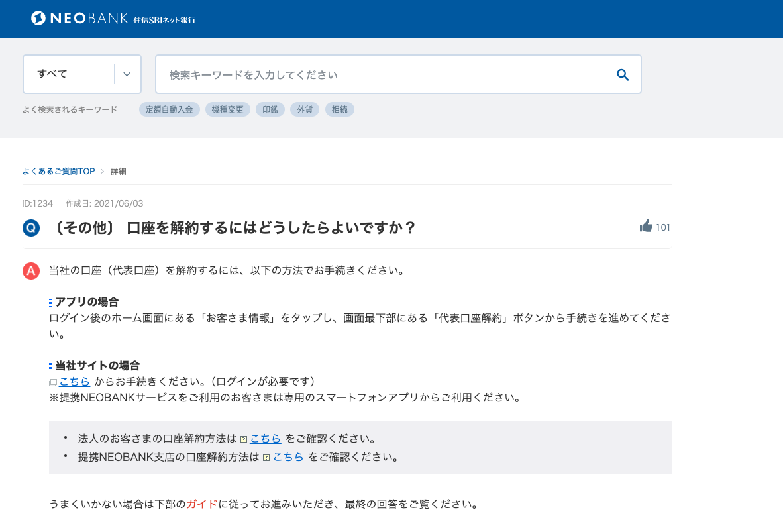Click the NEOBANK logo in the header
783x532 pixels.
click(x=79, y=18)
